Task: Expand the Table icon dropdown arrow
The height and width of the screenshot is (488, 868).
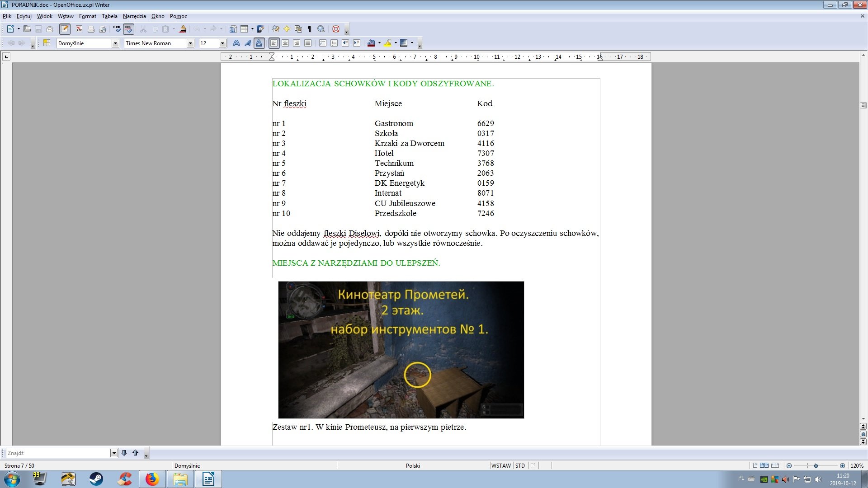Action: [252, 29]
